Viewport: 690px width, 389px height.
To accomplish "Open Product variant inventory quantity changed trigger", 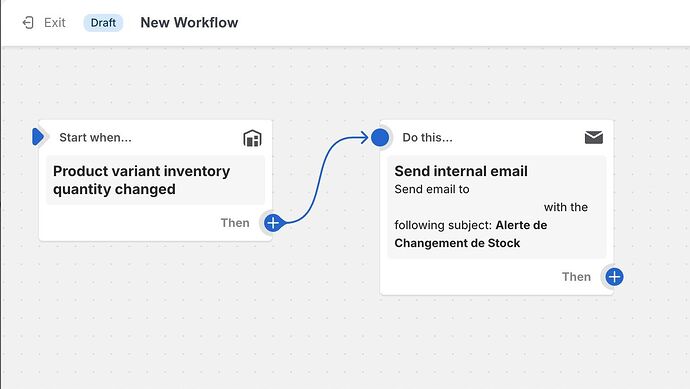I will [155, 180].
